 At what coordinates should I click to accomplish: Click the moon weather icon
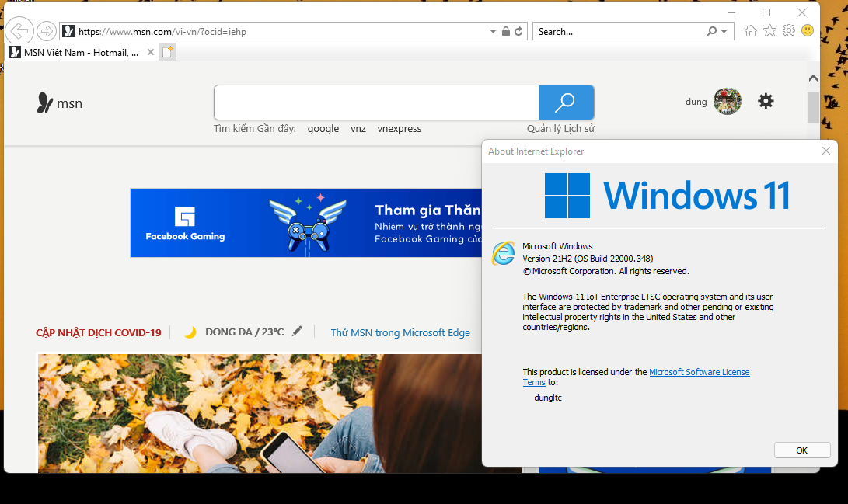click(x=190, y=332)
